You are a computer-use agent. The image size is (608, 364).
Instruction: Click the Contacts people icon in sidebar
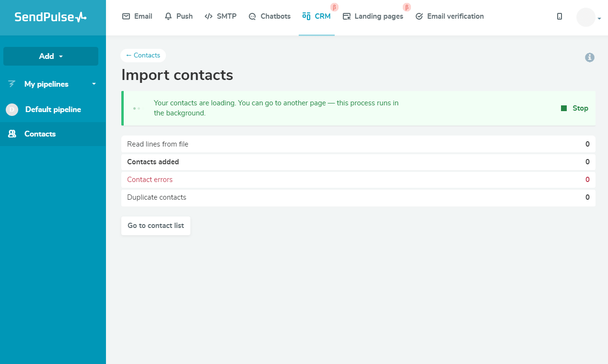12,134
